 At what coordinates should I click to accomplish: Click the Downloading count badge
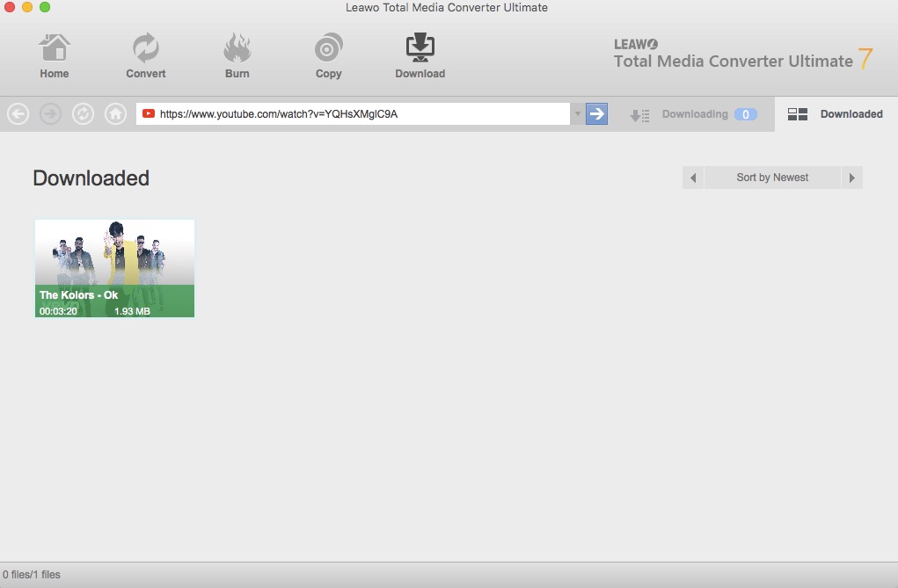tap(745, 114)
